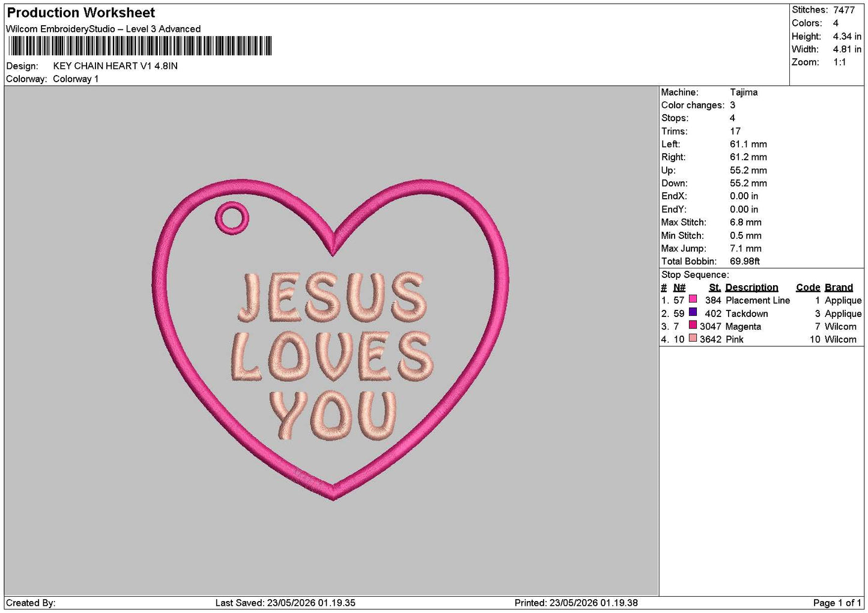Click the 'Applique' brand in the Tackdown row
This screenshot has width=868, height=613.
pos(843,314)
